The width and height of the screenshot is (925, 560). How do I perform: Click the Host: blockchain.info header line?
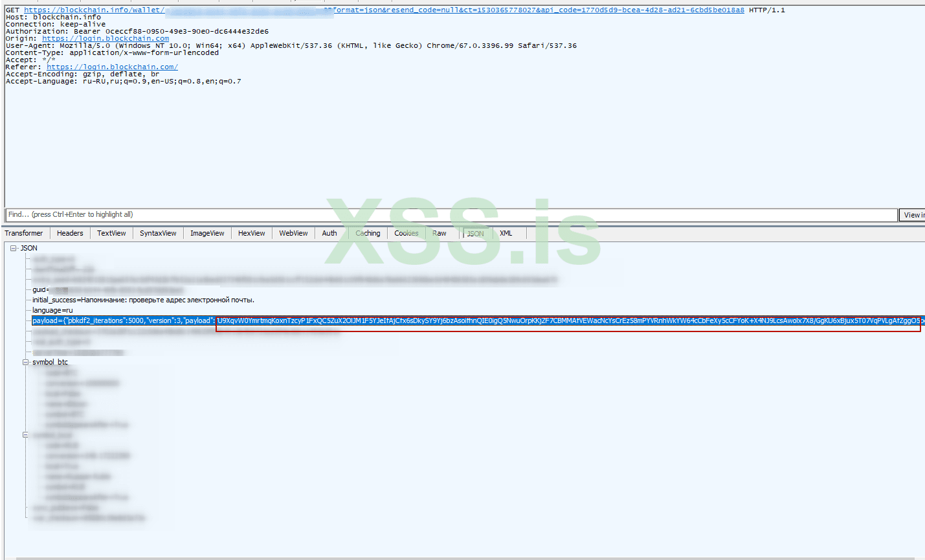click(x=53, y=17)
